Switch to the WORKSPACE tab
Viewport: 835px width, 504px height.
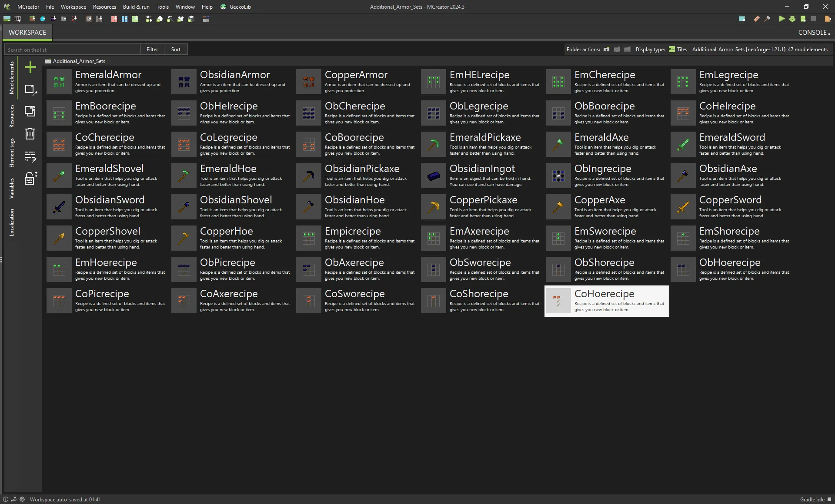pos(27,33)
